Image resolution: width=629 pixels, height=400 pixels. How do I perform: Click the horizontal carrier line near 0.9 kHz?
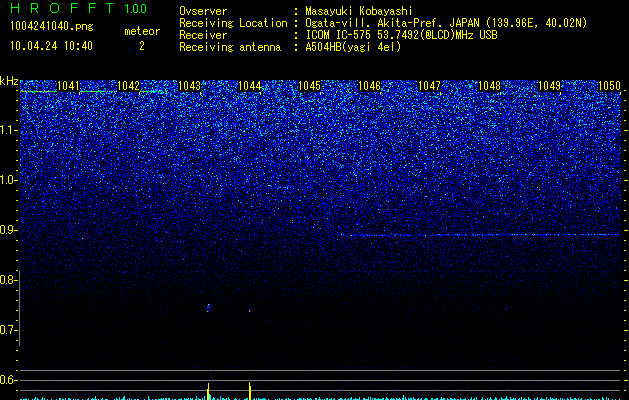coord(479,235)
